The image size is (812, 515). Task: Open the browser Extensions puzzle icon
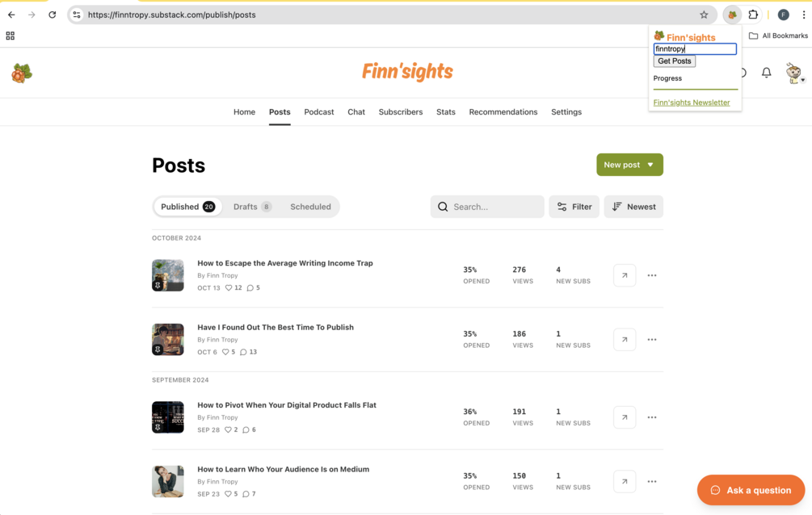(754, 15)
